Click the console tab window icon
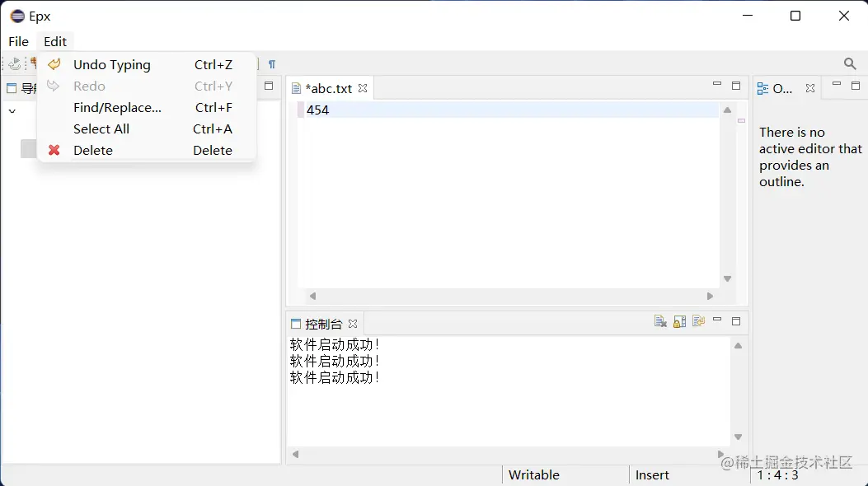Image resolution: width=868 pixels, height=486 pixels. 296,324
